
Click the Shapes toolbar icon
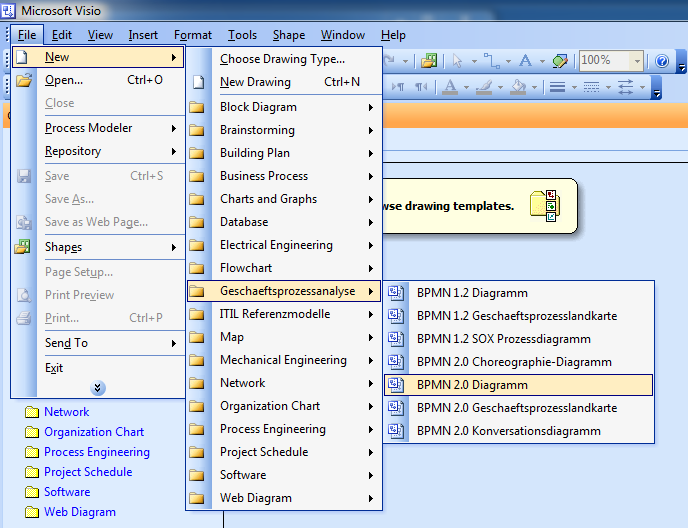429,61
